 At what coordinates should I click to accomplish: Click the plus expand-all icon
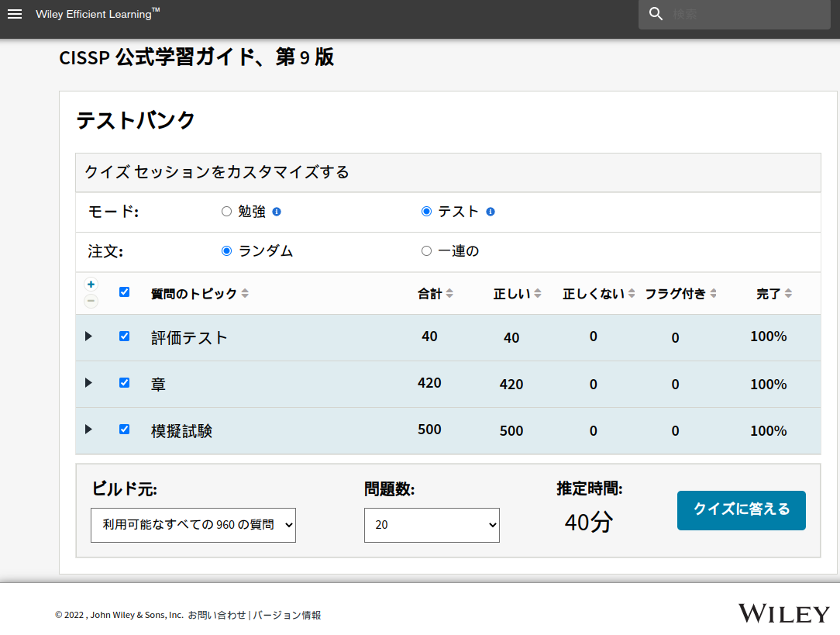point(91,284)
